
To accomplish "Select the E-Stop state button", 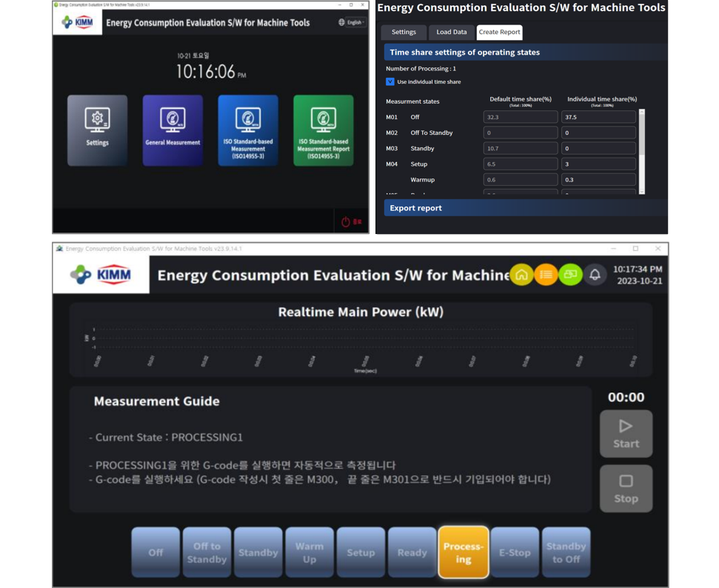I will coord(515,552).
